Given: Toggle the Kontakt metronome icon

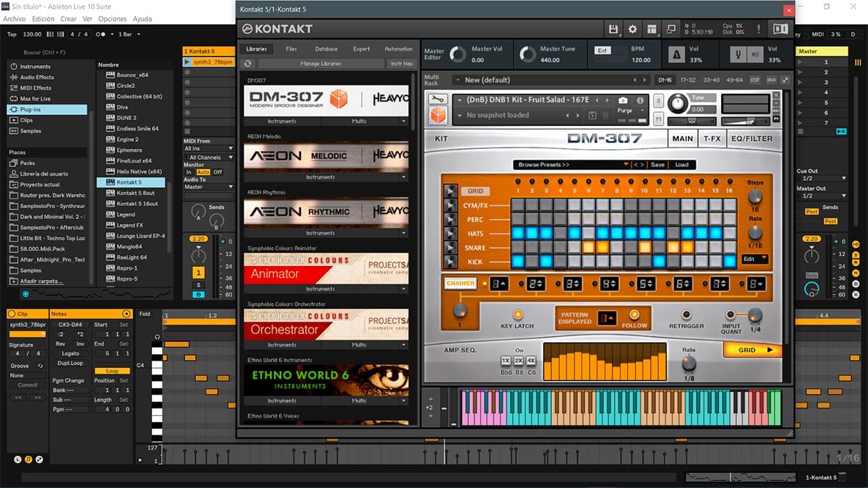Looking at the screenshot, I should point(678,54).
